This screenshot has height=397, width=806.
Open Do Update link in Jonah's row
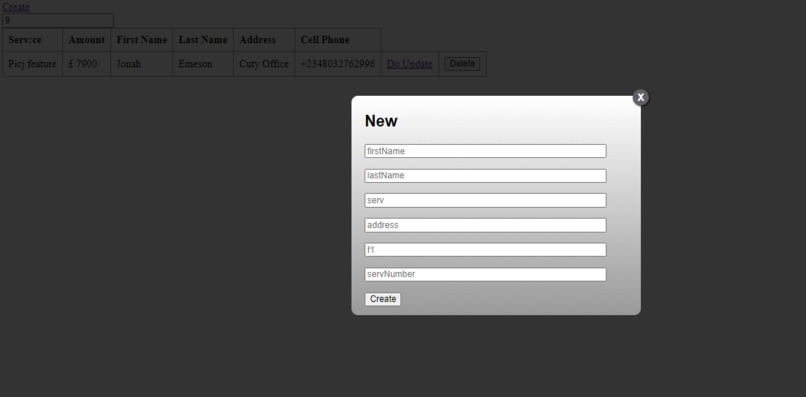pos(410,64)
